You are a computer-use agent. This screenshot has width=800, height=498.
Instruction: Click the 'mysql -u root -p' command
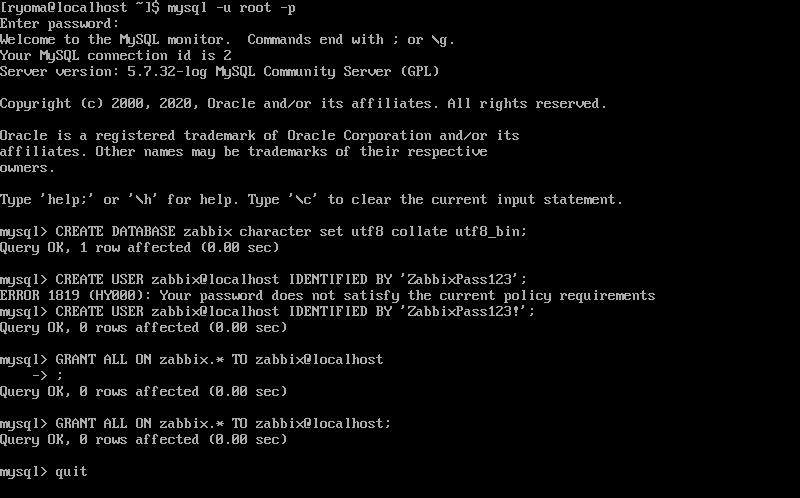coord(232,8)
